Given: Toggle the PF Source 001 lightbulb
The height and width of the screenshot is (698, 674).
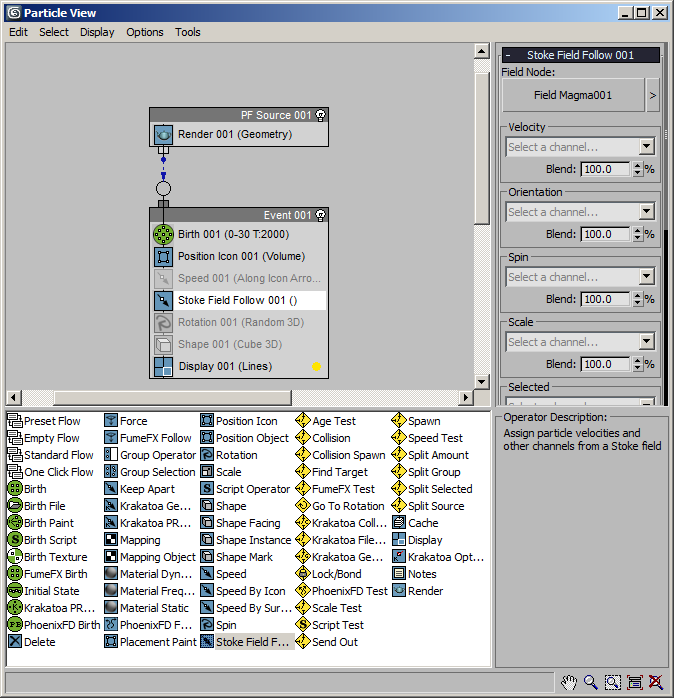Looking at the screenshot, I should pyautogui.click(x=321, y=115).
